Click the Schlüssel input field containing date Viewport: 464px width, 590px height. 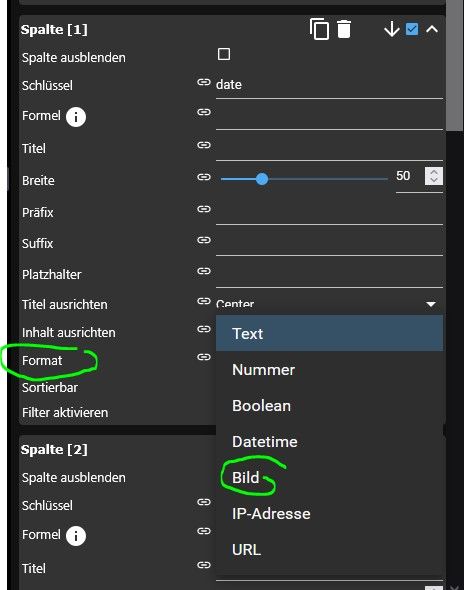[329, 85]
